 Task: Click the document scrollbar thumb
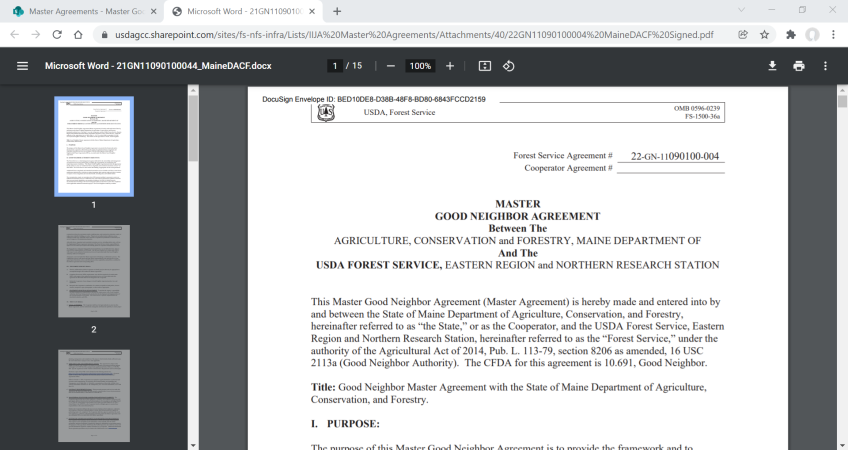tap(842, 102)
